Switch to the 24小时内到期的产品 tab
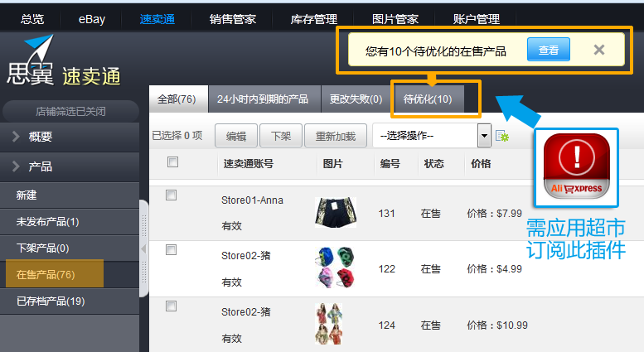 point(264,99)
